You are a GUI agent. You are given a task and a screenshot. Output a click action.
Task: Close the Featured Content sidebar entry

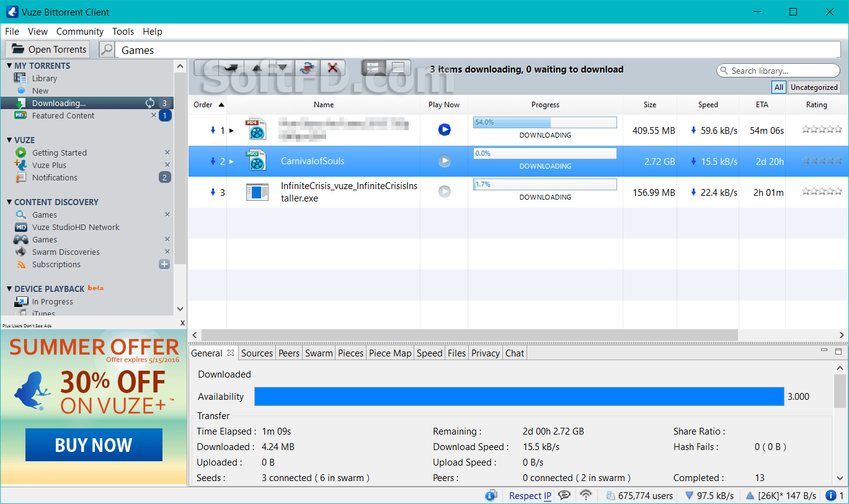pos(154,115)
